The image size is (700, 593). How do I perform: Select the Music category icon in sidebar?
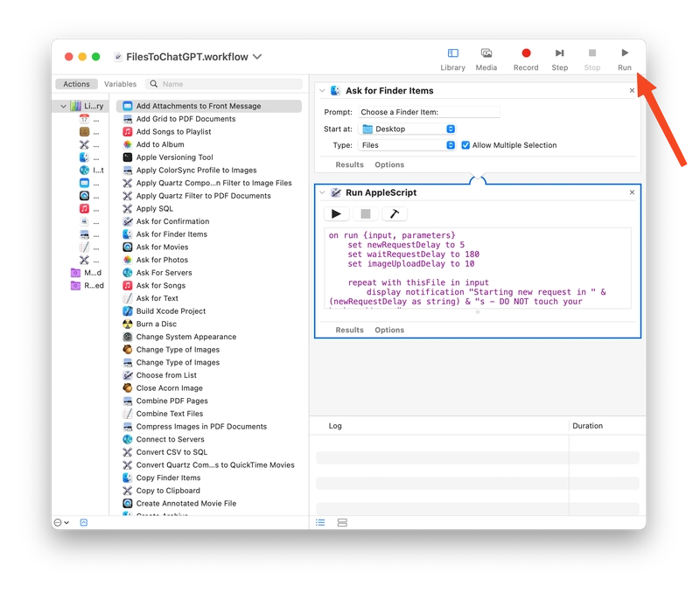(x=84, y=208)
